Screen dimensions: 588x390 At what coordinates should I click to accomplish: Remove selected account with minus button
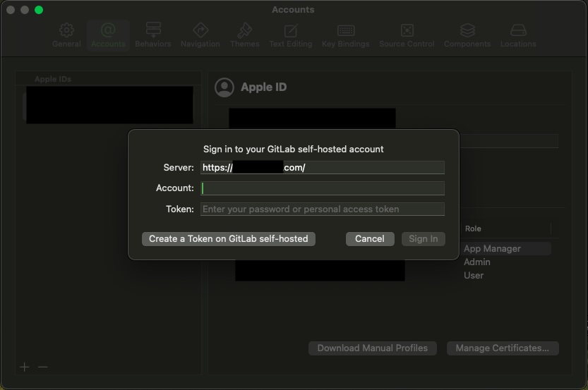point(43,367)
